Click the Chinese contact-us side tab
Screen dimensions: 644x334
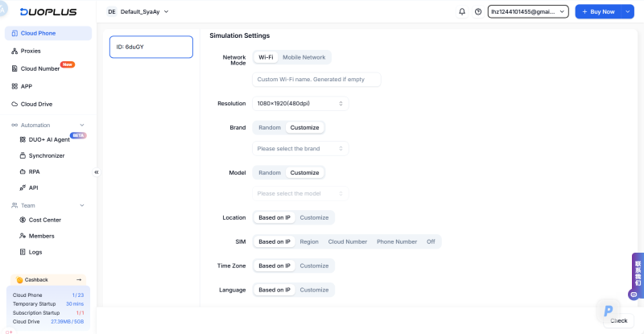click(x=638, y=273)
